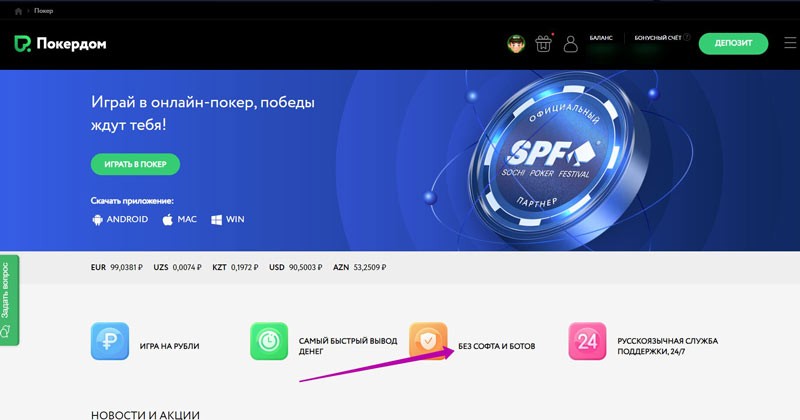
Task: Click the no-bots shield icon
Action: point(428,341)
